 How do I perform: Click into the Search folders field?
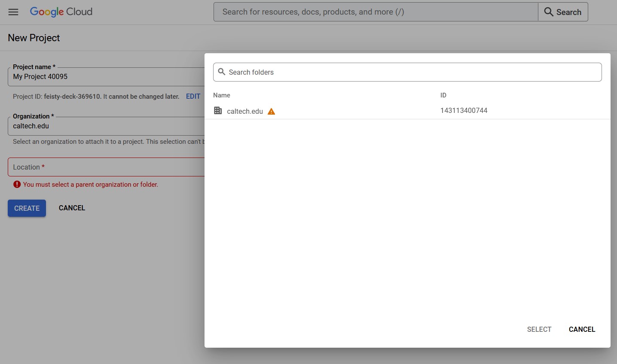(412, 72)
